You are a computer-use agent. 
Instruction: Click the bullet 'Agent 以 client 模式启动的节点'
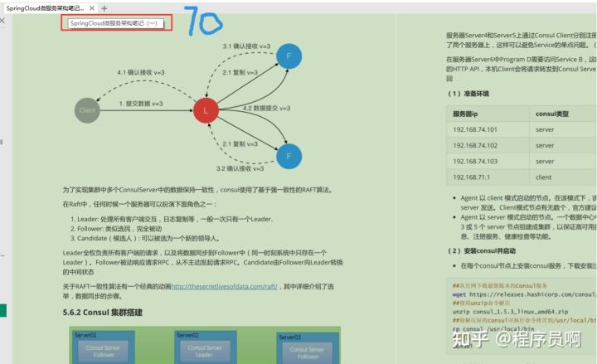(x=528, y=202)
